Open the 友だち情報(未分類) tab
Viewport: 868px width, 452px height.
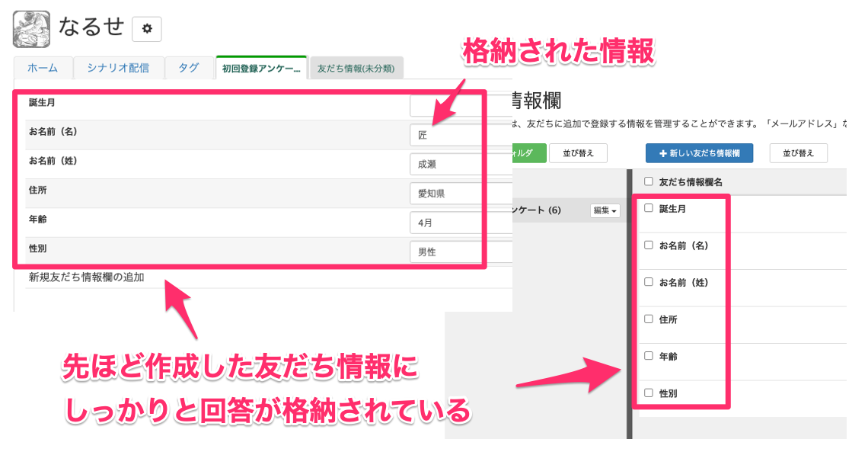click(355, 69)
